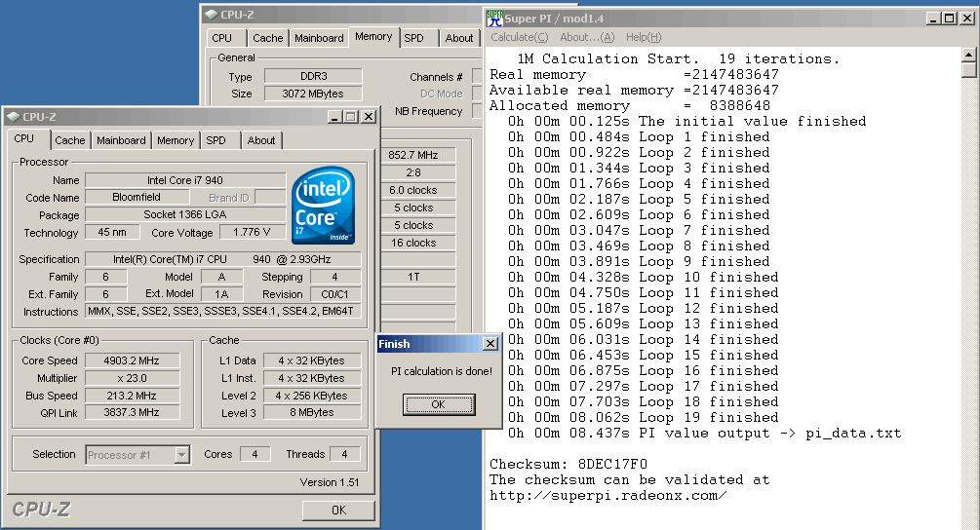
Task: Click the Loop 19 finished line
Action: 644,417
